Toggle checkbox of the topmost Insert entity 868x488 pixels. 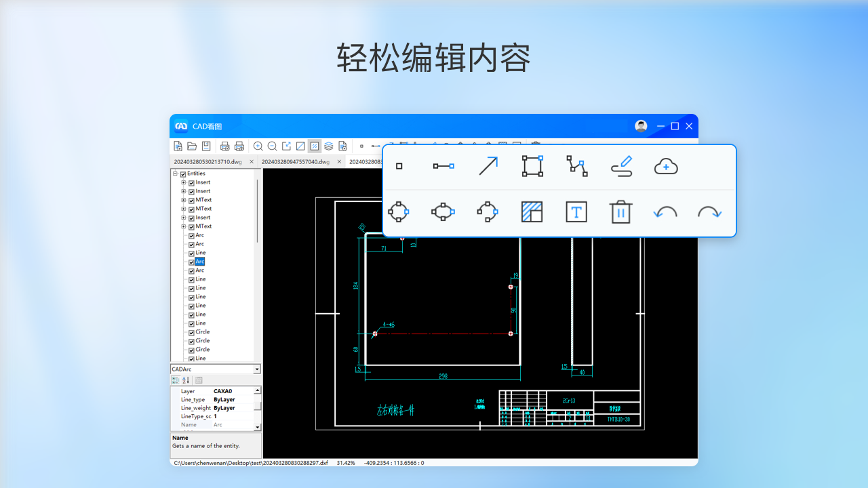point(191,183)
